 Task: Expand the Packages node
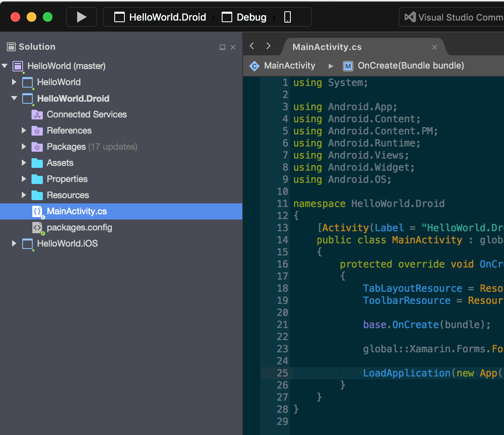23,146
